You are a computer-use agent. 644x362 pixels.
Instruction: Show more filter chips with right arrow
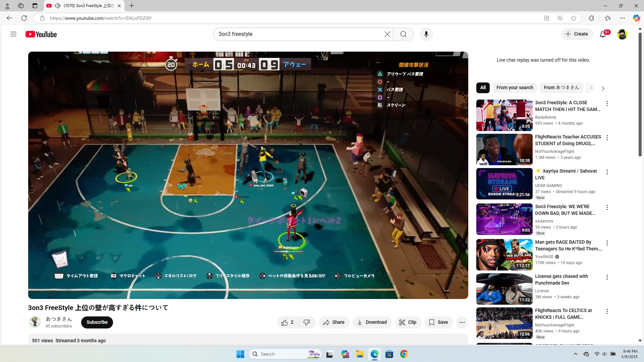tap(603, 88)
